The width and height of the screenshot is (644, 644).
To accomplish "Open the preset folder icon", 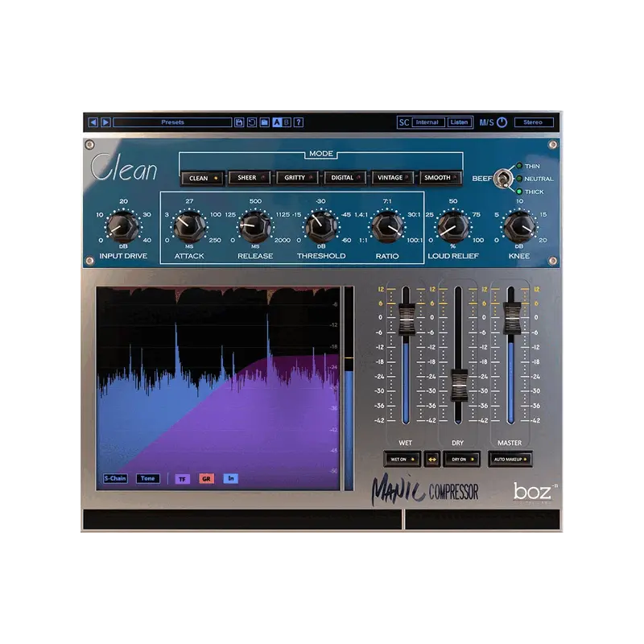I will click(265, 122).
